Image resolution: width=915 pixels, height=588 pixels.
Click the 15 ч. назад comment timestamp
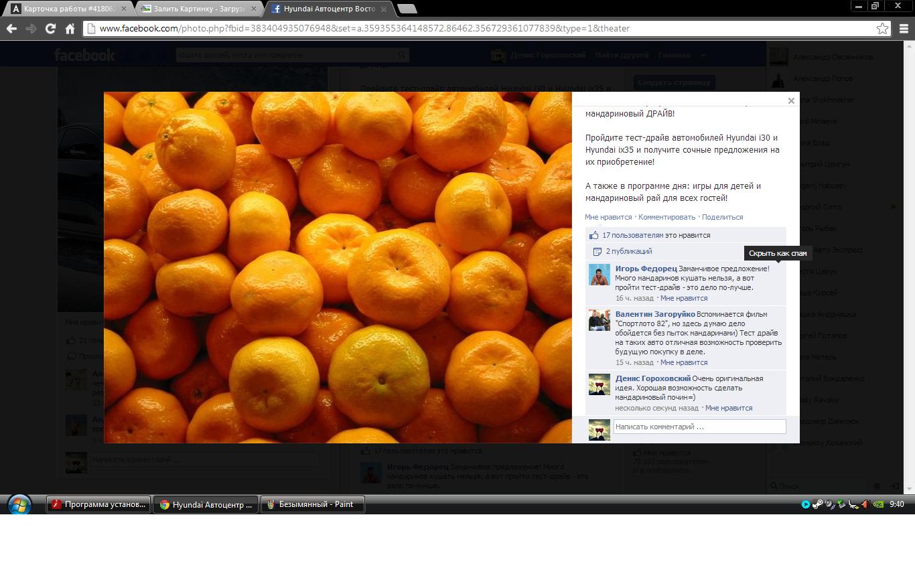634,362
